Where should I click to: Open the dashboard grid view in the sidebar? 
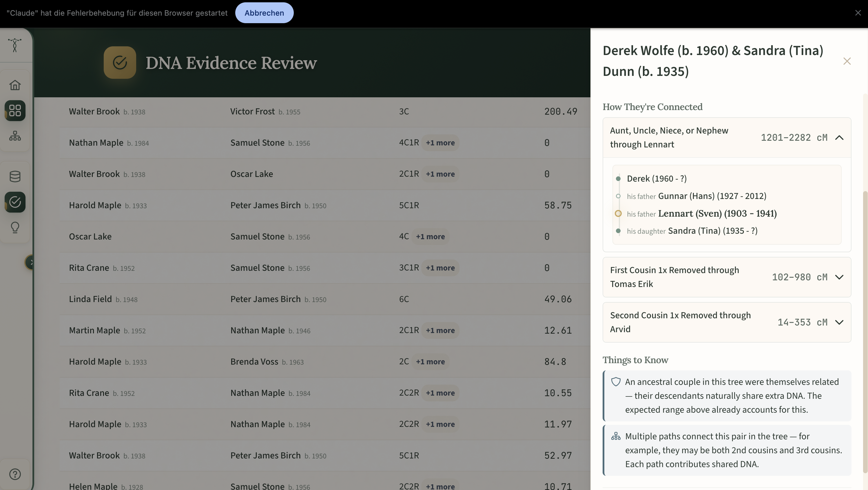(x=15, y=110)
